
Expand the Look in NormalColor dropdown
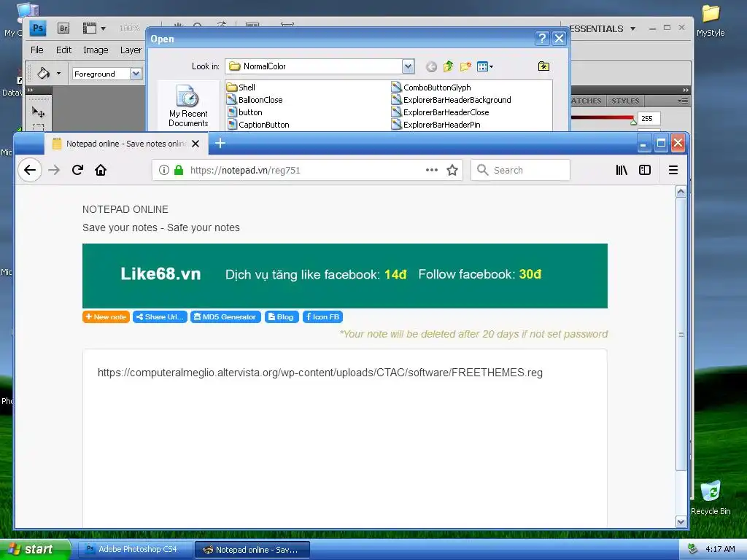coord(408,66)
